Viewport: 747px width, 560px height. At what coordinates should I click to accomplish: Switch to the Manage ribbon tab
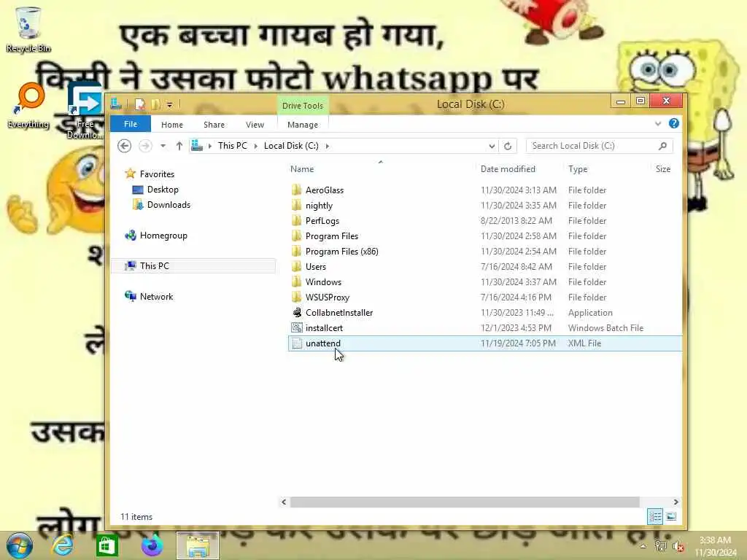pyautogui.click(x=303, y=124)
